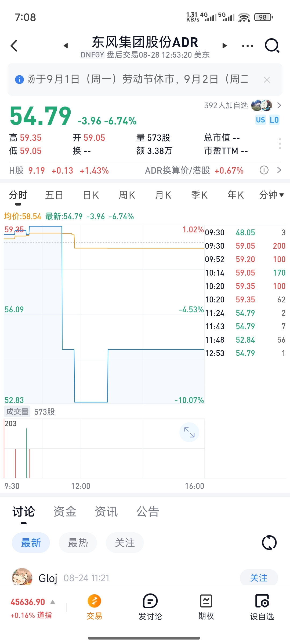Select the 关注 discussion filter chip
Viewport: 290px width, 644px height.
(125, 543)
